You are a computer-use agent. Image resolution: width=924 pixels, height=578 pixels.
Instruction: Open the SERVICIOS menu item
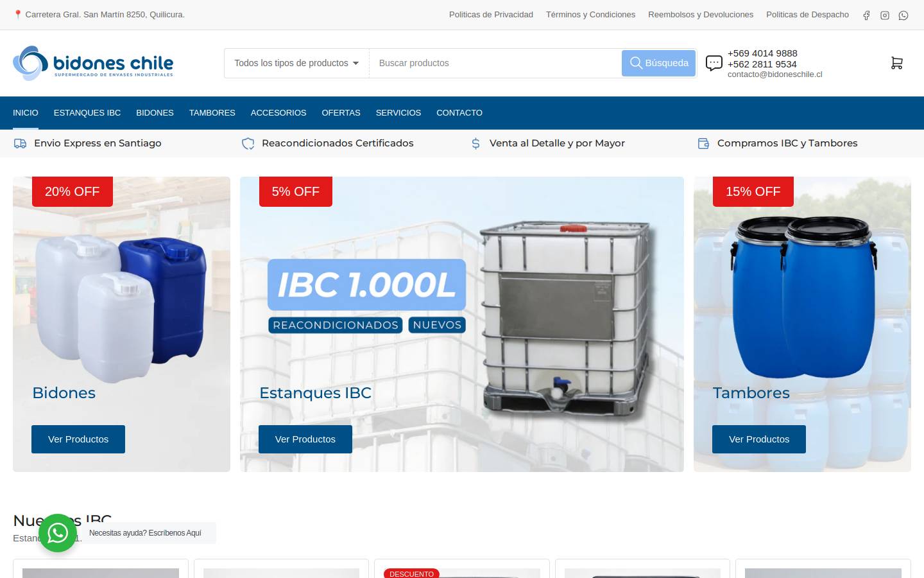point(398,113)
